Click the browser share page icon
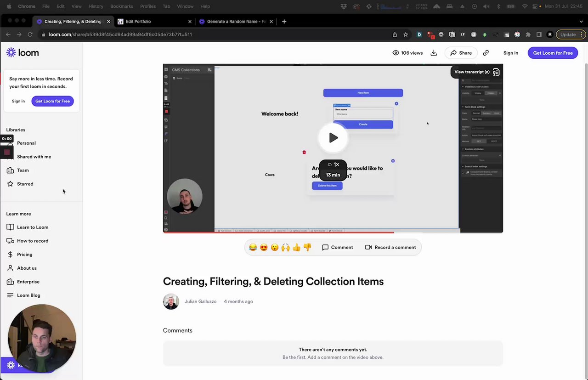 pos(395,34)
